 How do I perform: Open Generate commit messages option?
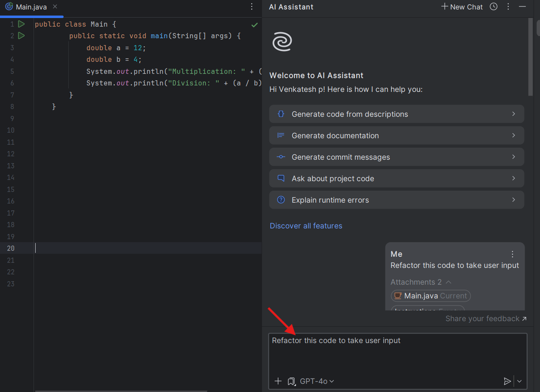click(x=397, y=157)
